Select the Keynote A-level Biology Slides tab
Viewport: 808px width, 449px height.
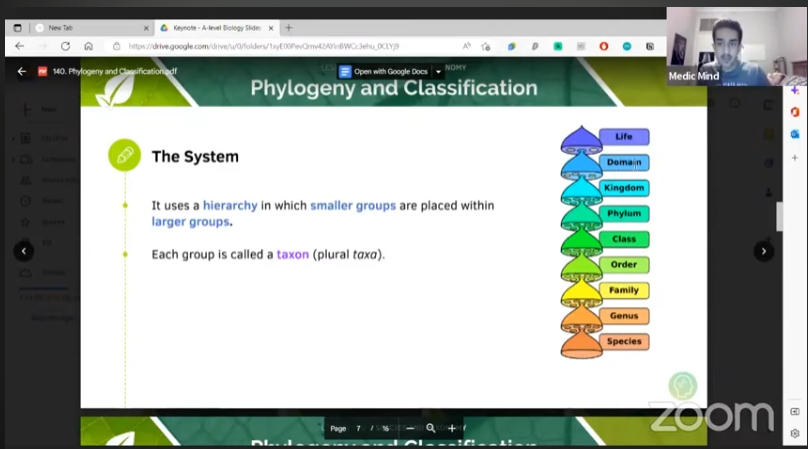pos(216,28)
